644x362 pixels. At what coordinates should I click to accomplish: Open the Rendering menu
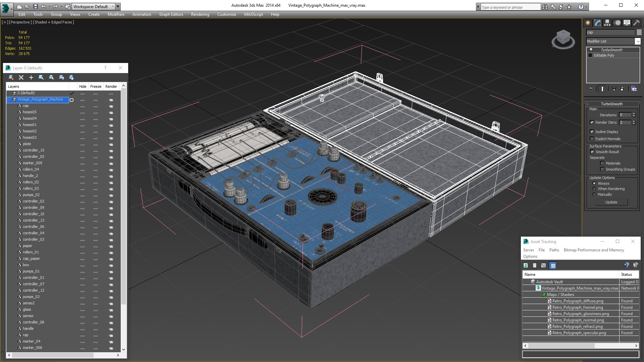pos(200,14)
